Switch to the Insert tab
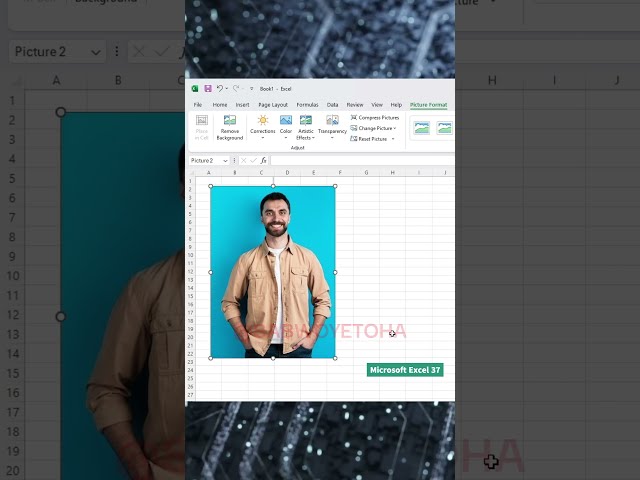The width and height of the screenshot is (640, 480). click(x=242, y=105)
